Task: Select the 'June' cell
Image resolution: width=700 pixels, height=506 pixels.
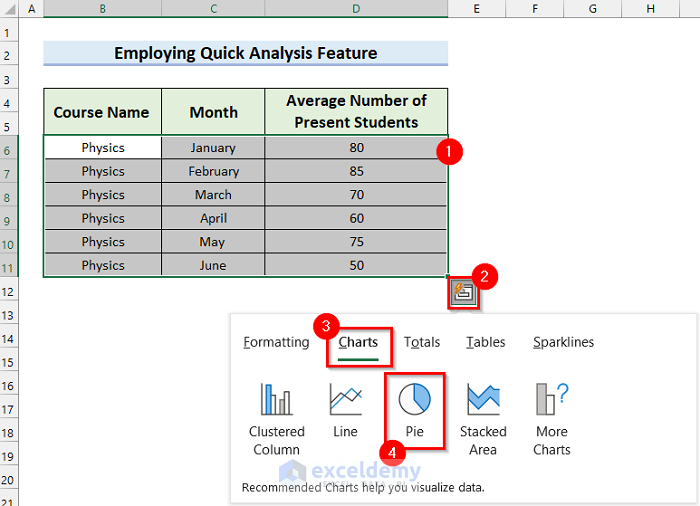Action: (213, 265)
